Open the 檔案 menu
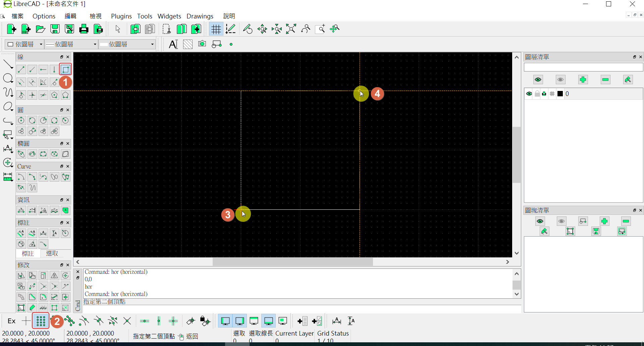Image resolution: width=644 pixels, height=346 pixels. point(17,16)
